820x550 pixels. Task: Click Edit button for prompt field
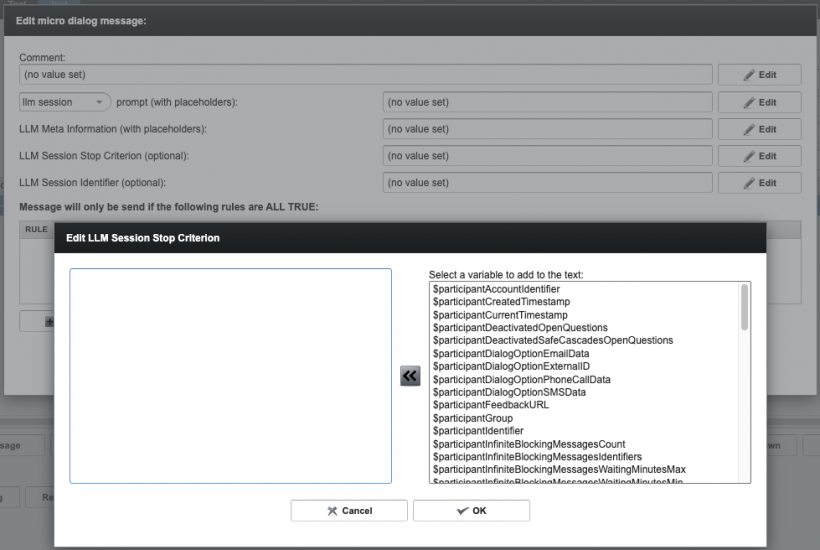(759, 102)
